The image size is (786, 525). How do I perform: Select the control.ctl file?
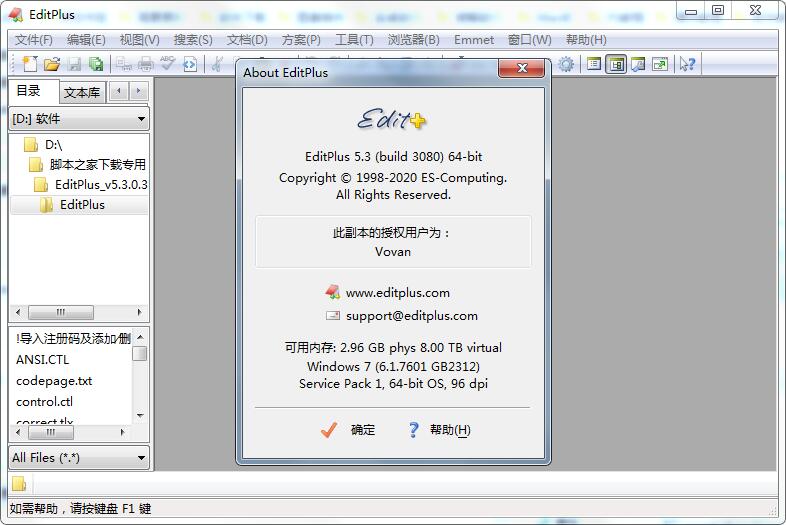coord(44,402)
